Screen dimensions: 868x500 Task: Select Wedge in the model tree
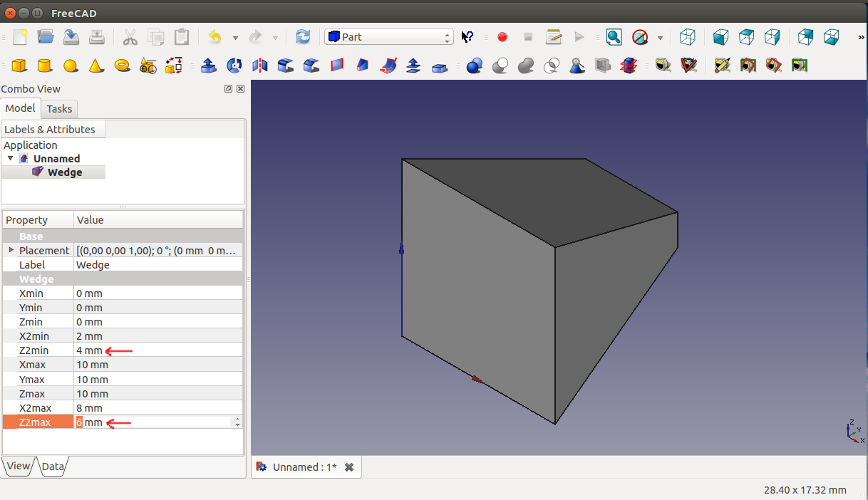64,172
